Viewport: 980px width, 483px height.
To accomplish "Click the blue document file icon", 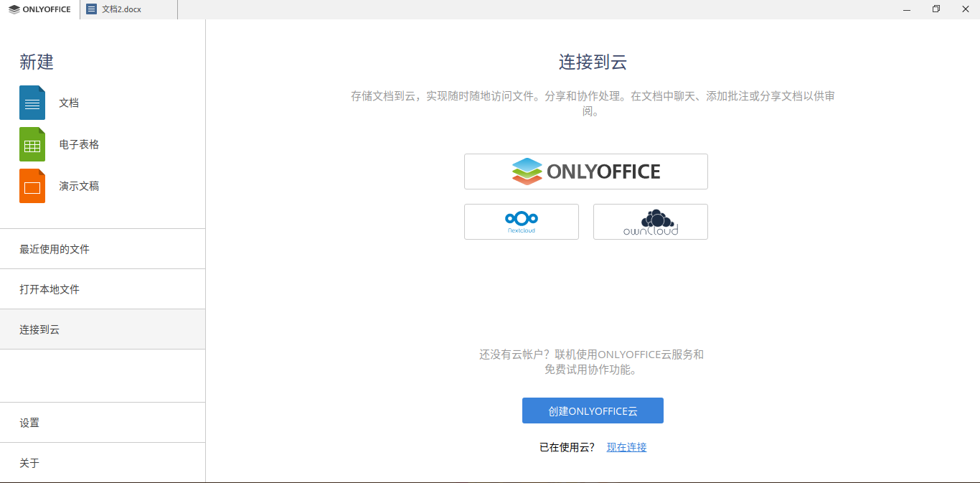I will tap(32, 103).
